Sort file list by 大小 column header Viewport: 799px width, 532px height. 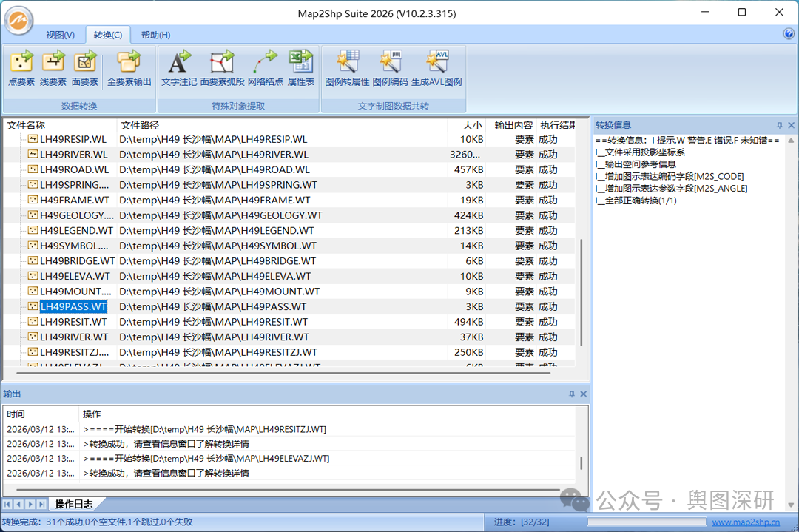(x=472, y=125)
